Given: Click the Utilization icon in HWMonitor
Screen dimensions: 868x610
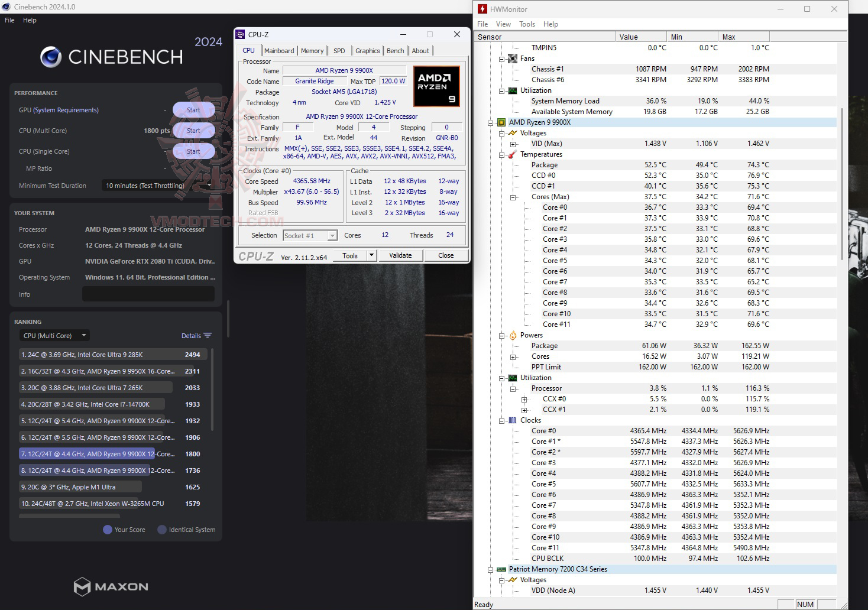Looking at the screenshot, I should (x=512, y=90).
